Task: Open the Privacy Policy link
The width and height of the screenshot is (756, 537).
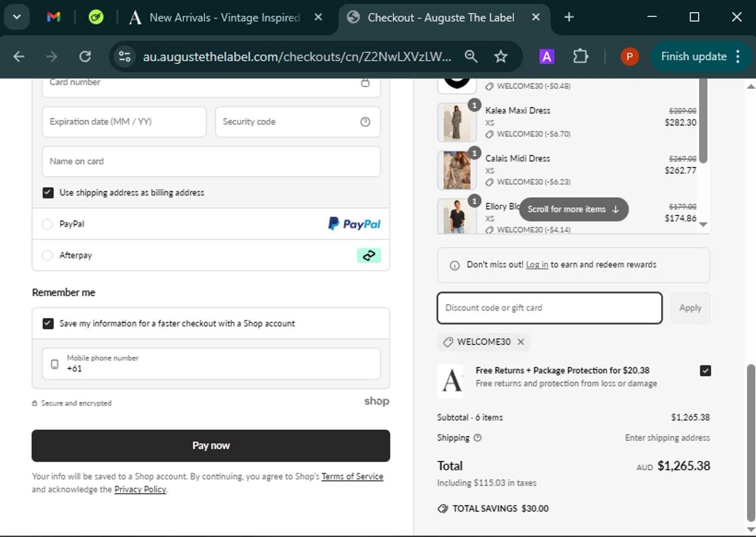Action: pos(140,490)
